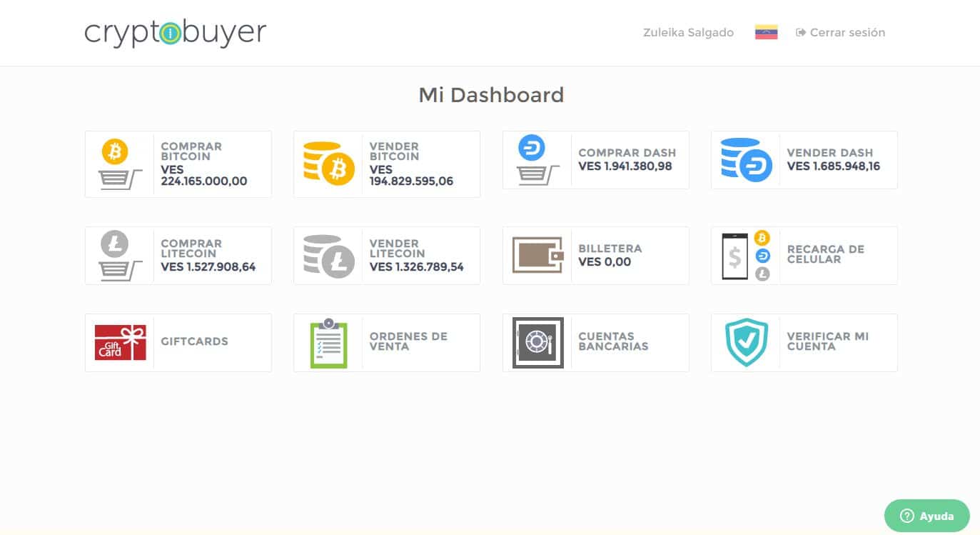Click the logout arrow icon by Cerrar sesión
This screenshot has width=980, height=535.
pyautogui.click(x=801, y=32)
